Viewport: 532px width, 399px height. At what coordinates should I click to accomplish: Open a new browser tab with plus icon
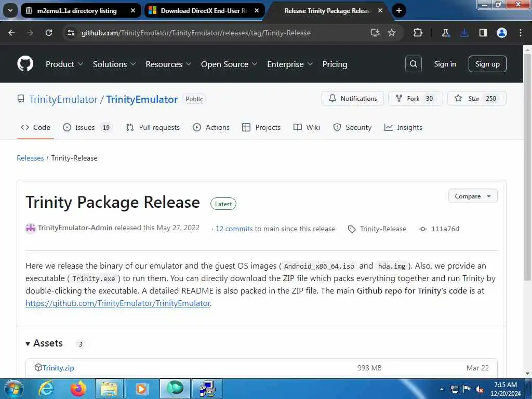[399, 11]
